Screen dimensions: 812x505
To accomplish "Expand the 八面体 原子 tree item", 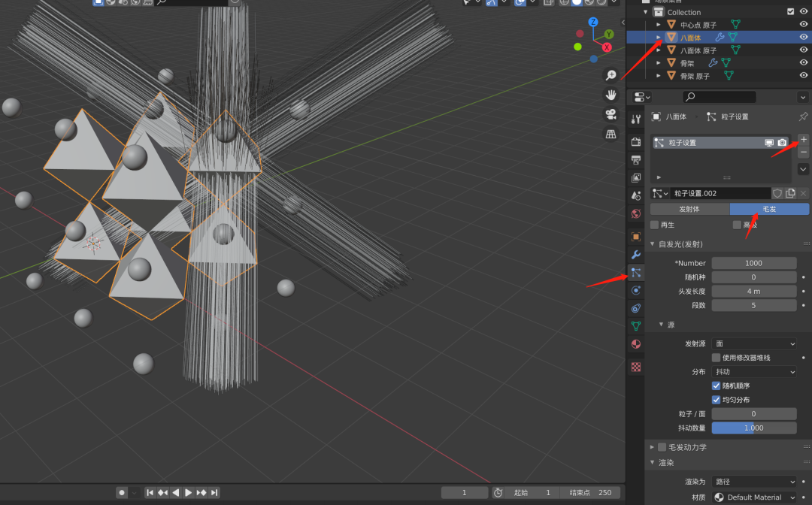I will pyautogui.click(x=658, y=50).
